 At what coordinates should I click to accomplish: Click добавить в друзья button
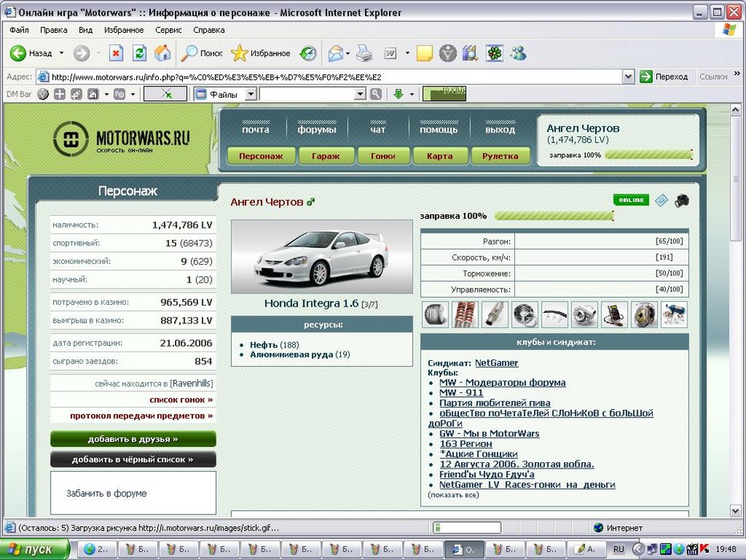point(133,439)
